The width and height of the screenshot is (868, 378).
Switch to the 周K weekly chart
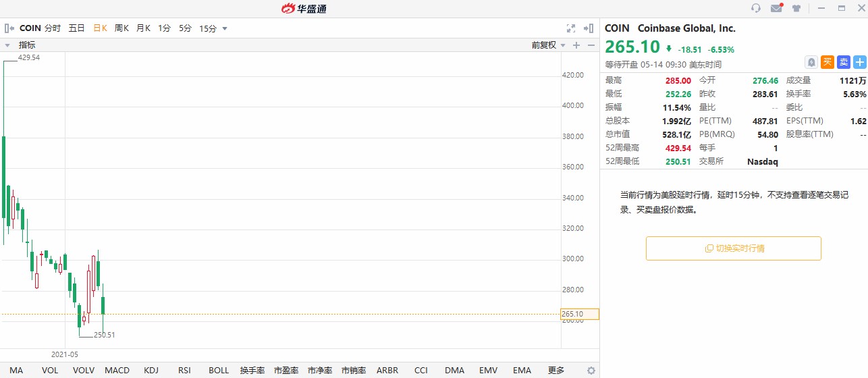121,28
